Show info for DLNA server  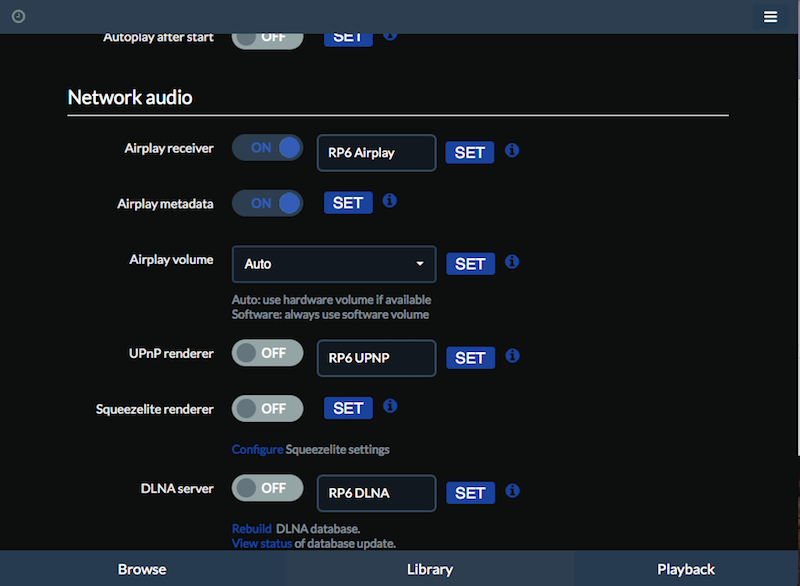coord(512,491)
